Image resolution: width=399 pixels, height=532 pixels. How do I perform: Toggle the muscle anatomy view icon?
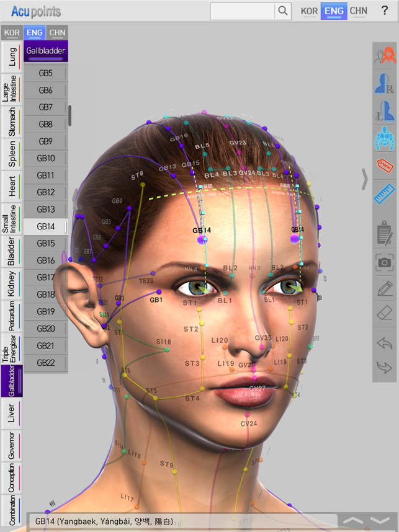[x=385, y=138]
